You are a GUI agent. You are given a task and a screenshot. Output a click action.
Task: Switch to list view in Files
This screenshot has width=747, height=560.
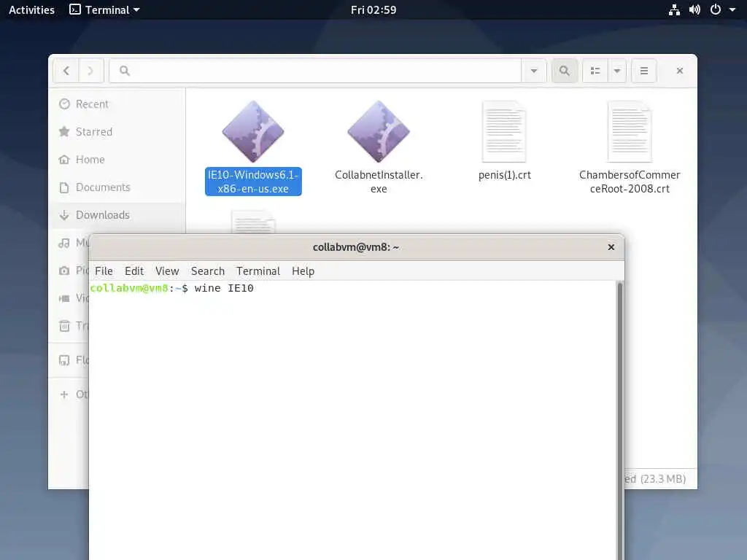coord(595,71)
